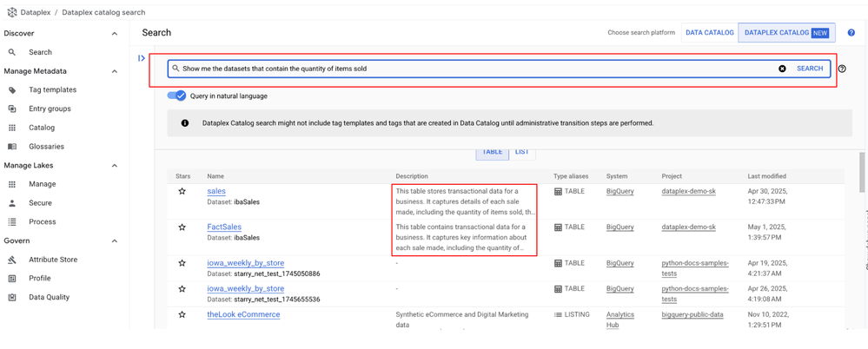
Task: Open Catalog in sidebar
Action: pyautogui.click(x=42, y=128)
